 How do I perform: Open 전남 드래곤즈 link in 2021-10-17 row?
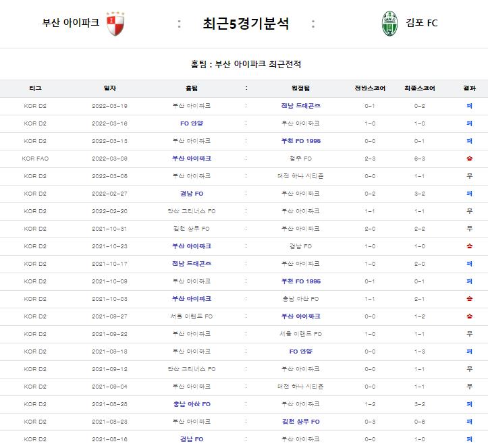[x=192, y=264]
